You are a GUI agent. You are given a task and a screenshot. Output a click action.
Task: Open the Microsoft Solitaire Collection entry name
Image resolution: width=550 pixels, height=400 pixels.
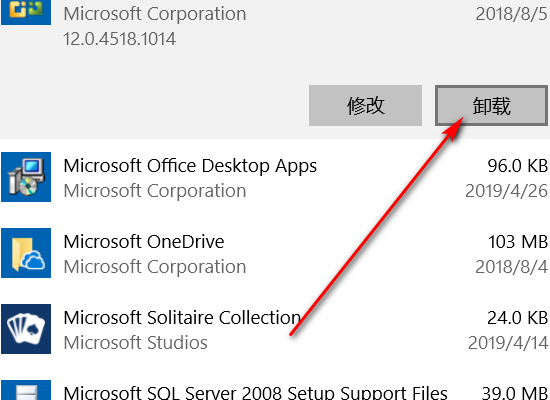click(x=182, y=318)
